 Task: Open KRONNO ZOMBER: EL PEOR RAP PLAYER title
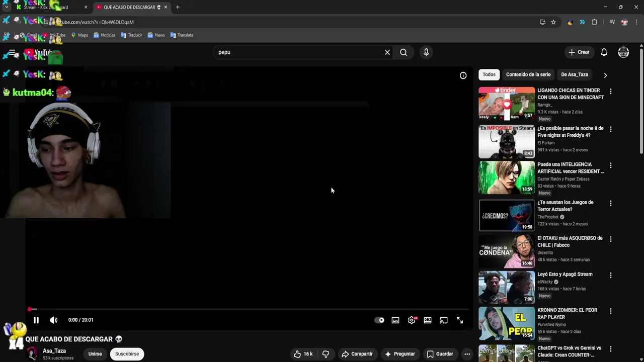(x=568, y=314)
